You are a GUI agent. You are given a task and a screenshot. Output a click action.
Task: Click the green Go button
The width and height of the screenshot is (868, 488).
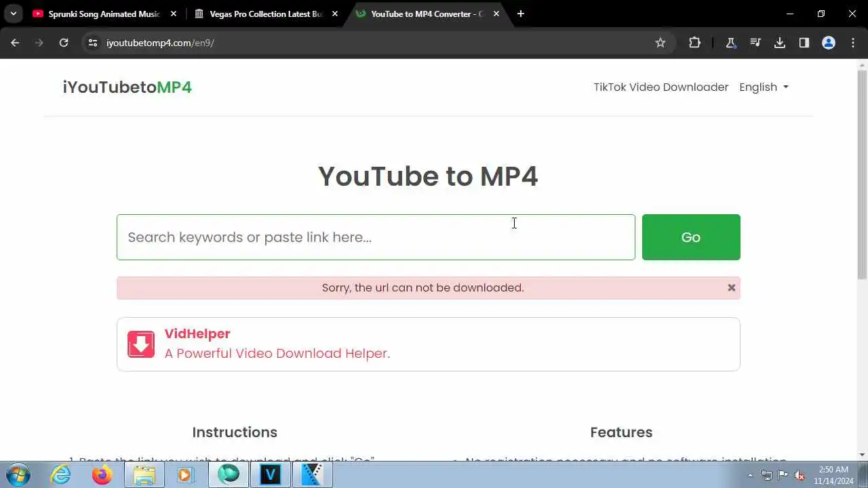(x=691, y=237)
